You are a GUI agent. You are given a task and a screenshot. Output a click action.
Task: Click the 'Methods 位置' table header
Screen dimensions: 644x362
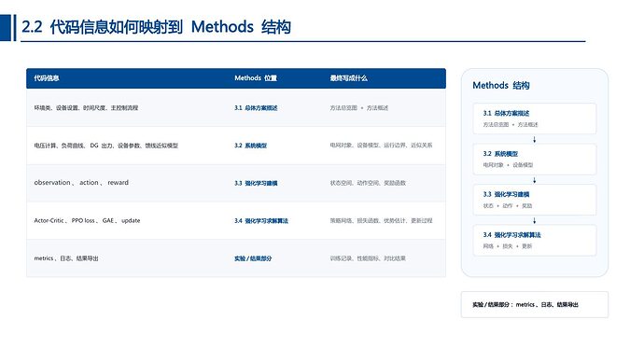click(256, 78)
